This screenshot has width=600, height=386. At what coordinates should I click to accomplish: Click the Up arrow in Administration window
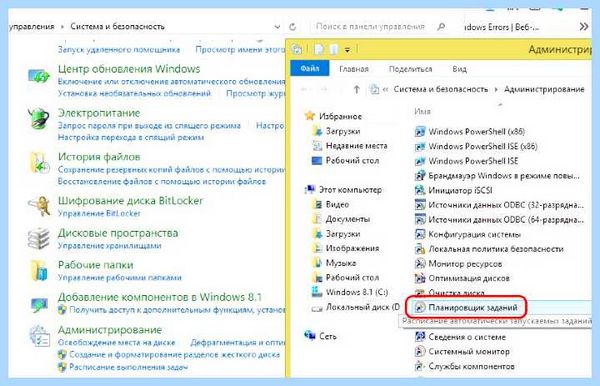[x=356, y=90]
